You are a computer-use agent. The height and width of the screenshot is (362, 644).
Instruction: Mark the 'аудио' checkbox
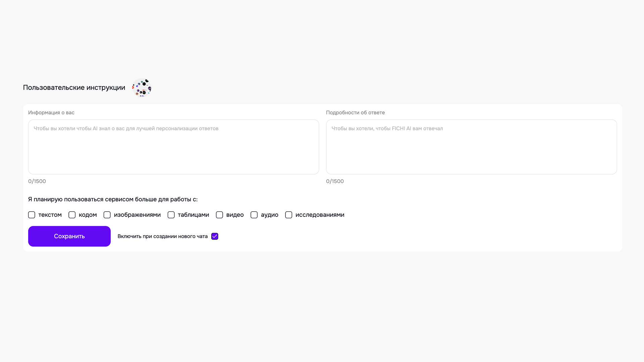254,215
